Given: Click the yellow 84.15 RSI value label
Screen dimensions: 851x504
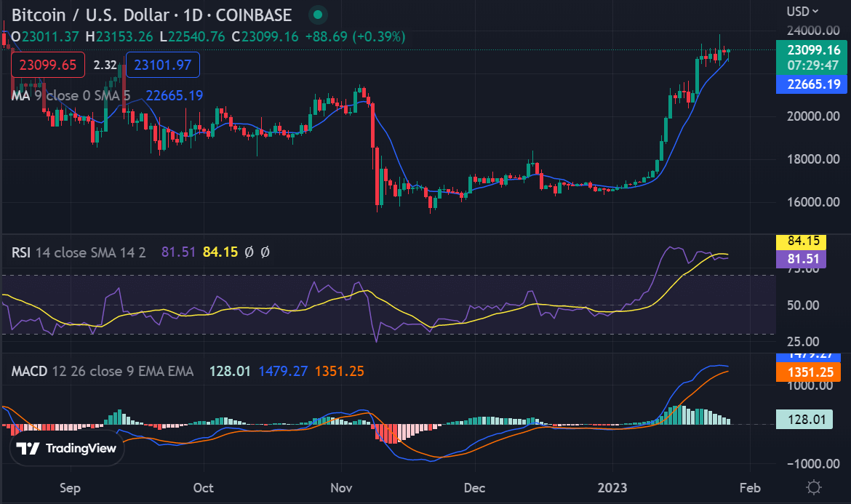Looking at the screenshot, I should pyautogui.click(x=804, y=240).
